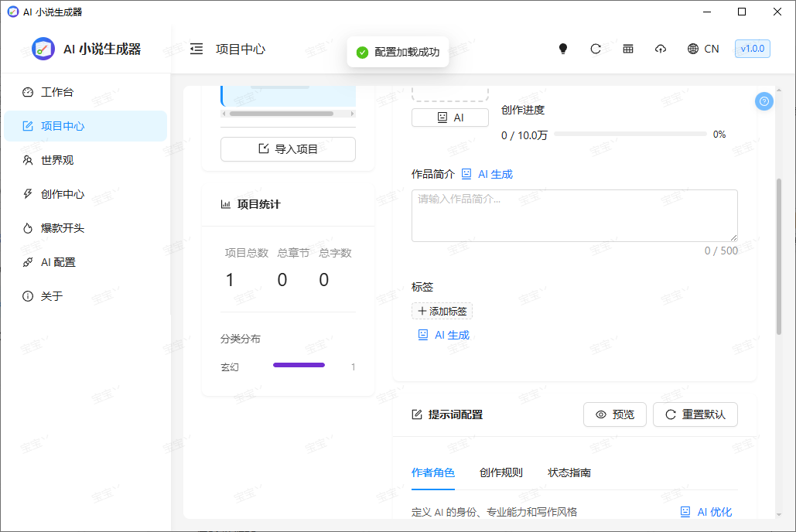Image resolution: width=796 pixels, height=532 pixels.
Task: Enable AI generation for 作品简介
Action: point(487,174)
